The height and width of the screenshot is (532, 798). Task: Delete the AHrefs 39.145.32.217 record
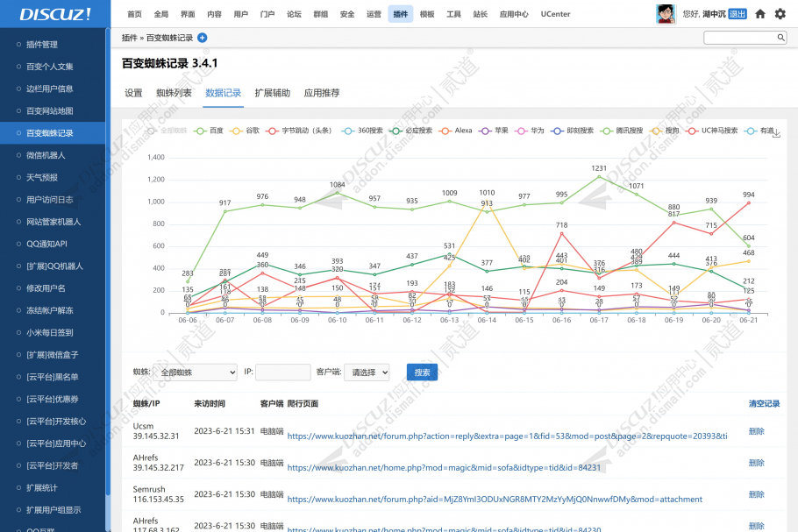[756, 463]
